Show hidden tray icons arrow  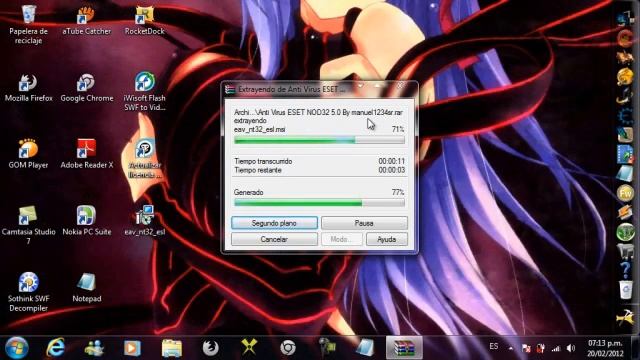tap(511, 348)
